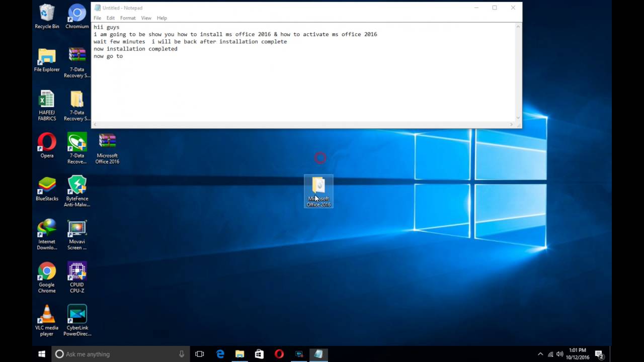Click the Notepad vertical scrollbar up arrow
The width and height of the screenshot is (644, 362).
tap(518, 26)
